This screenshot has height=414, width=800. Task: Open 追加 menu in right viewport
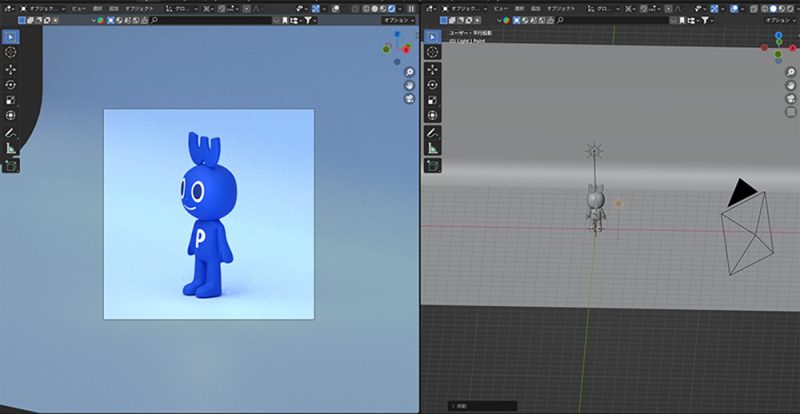(x=536, y=9)
